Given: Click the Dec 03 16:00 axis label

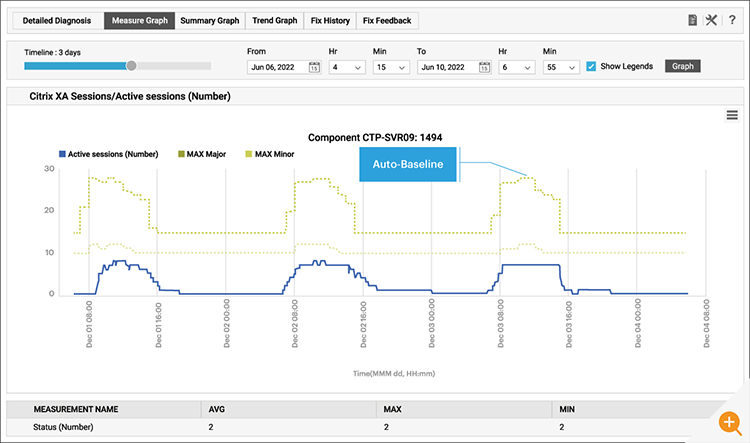Looking at the screenshot, I should click(569, 323).
